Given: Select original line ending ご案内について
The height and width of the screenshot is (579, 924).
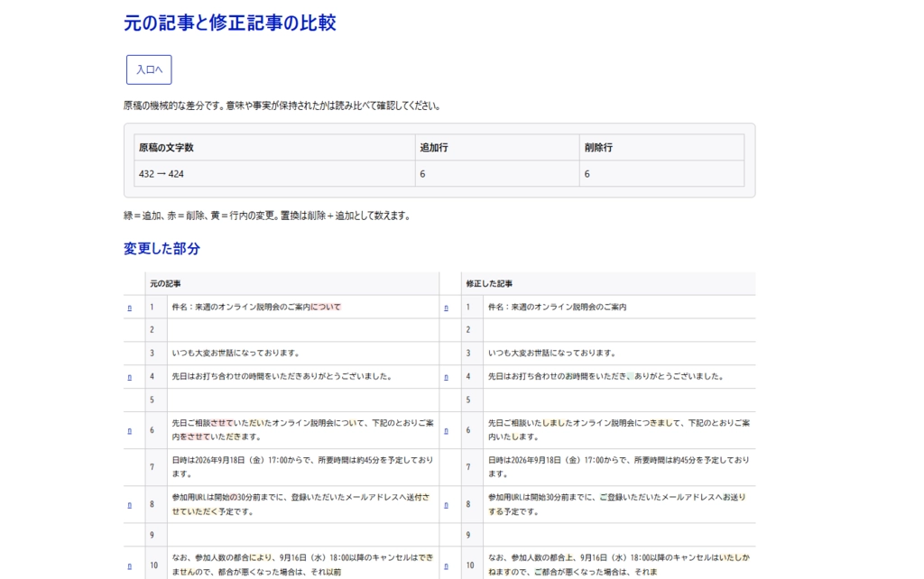Looking at the screenshot, I should point(303,307).
